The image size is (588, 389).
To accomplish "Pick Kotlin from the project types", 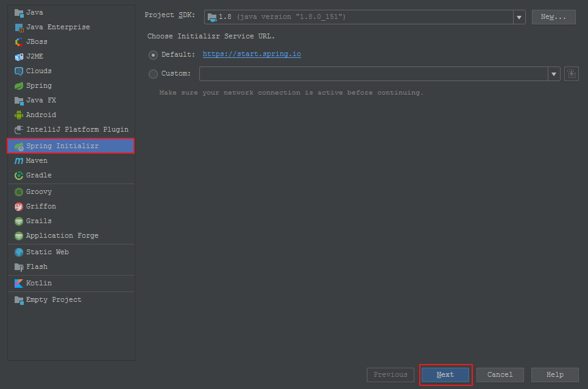I will tap(39, 284).
